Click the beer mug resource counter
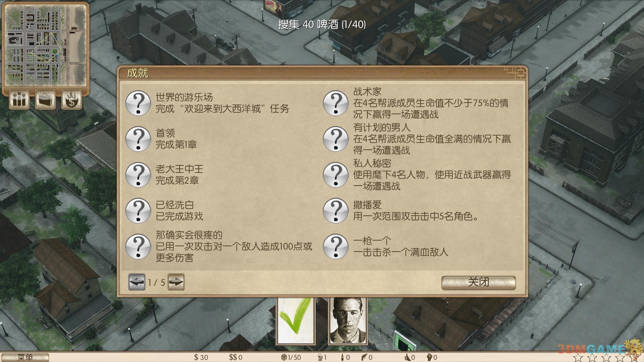Screen dimensions: 644x362 [x=322, y=357]
